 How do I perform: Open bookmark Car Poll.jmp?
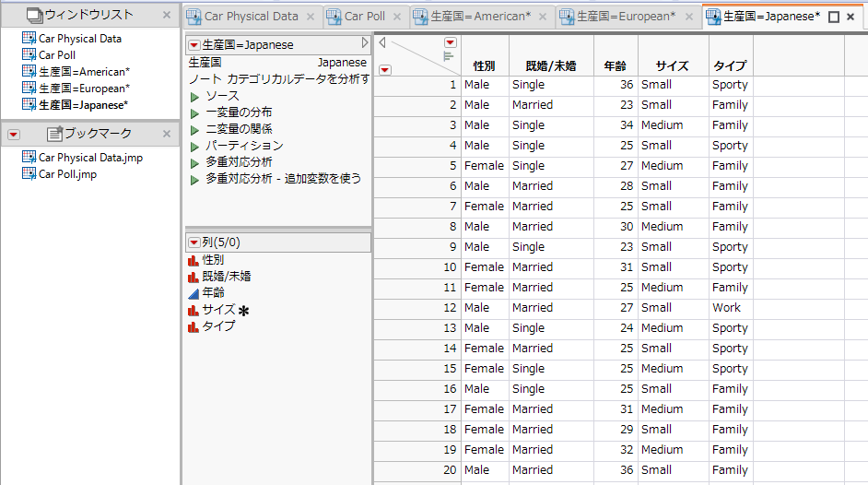point(67,174)
